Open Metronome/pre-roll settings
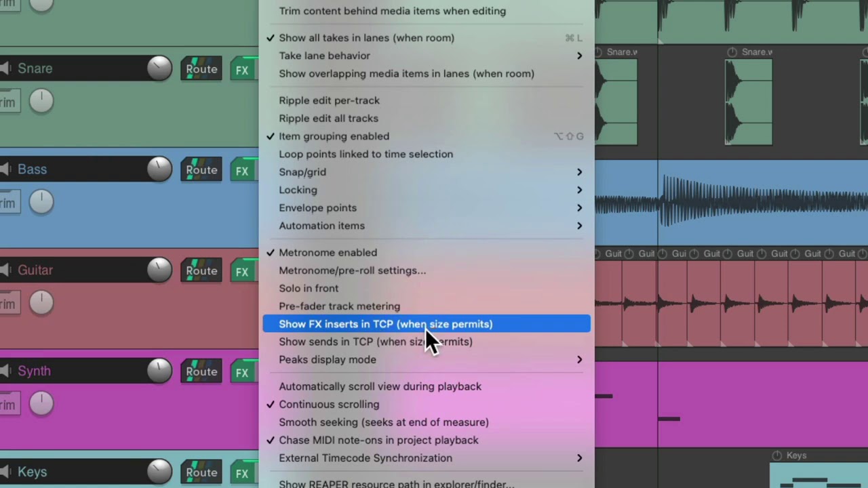 click(x=427, y=270)
